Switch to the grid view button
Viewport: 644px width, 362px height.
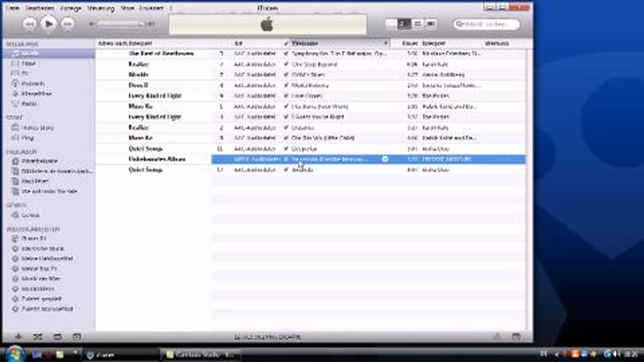point(417,24)
